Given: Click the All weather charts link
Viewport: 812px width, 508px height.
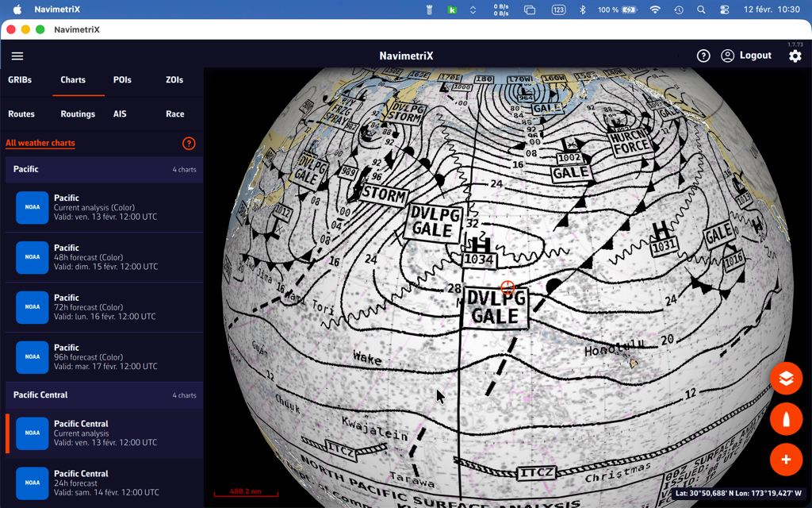Looking at the screenshot, I should [40, 144].
